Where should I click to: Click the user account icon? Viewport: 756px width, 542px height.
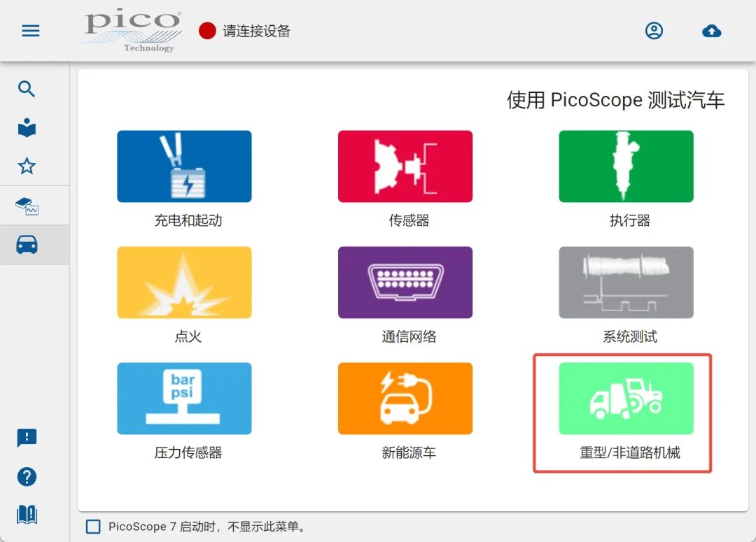(654, 31)
